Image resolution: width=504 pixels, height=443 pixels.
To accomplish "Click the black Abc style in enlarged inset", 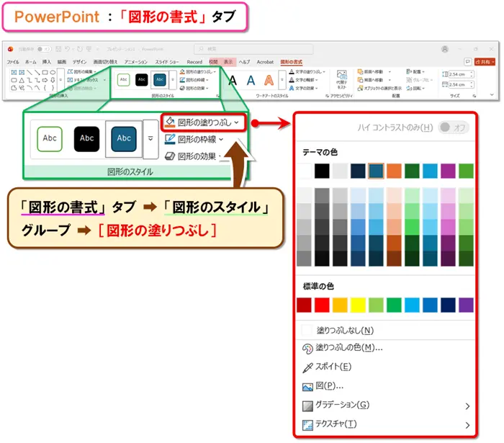I will pyautogui.click(x=87, y=139).
